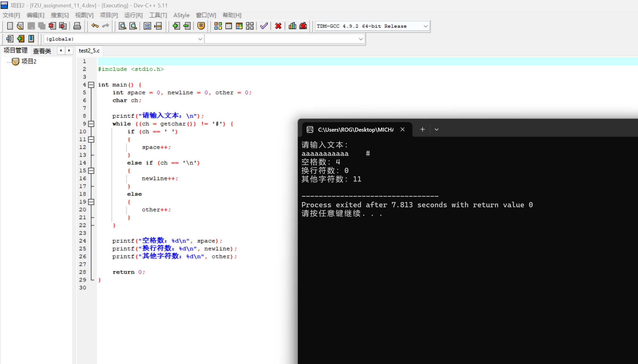
Task: Expand the (globals) scope dropdown
Action: [x=200, y=39]
